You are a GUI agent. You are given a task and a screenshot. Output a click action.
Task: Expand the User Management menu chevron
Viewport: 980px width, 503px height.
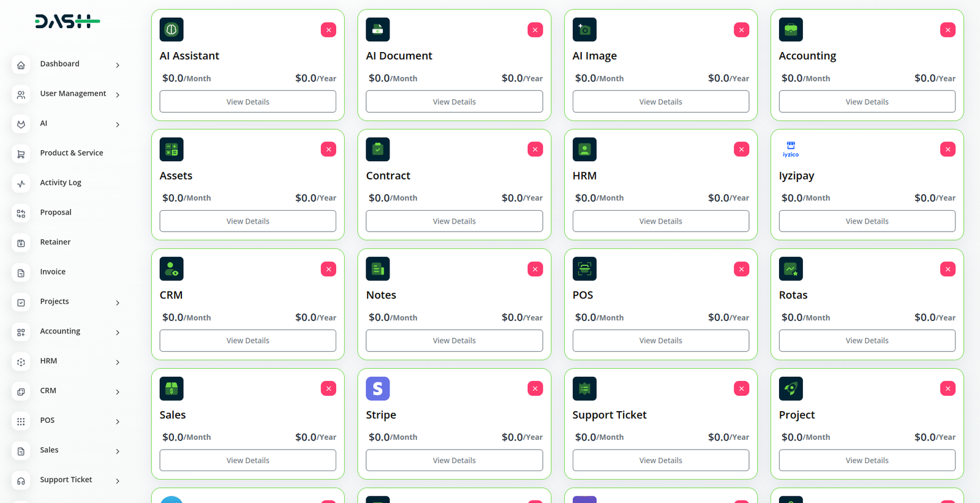coord(118,95)
